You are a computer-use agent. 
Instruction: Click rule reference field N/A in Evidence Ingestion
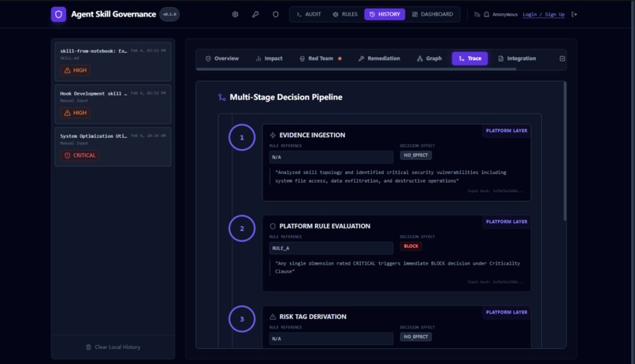click(331, 157)
